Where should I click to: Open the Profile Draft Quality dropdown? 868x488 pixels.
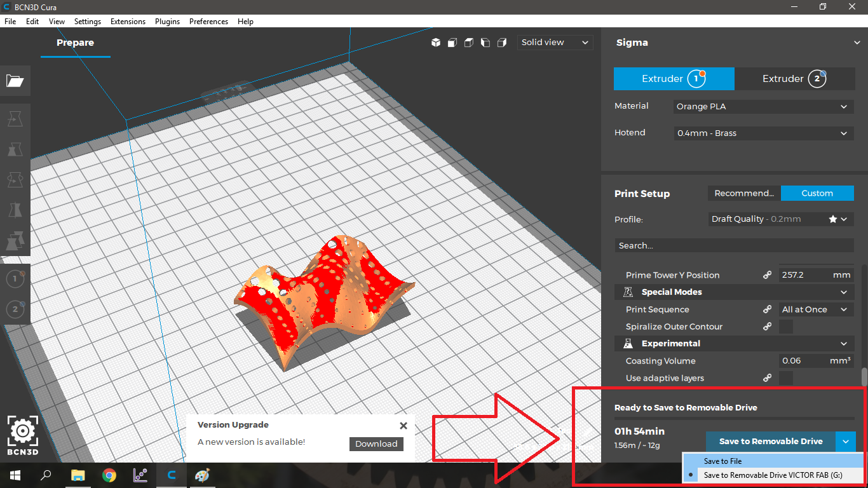click(780, 219)
